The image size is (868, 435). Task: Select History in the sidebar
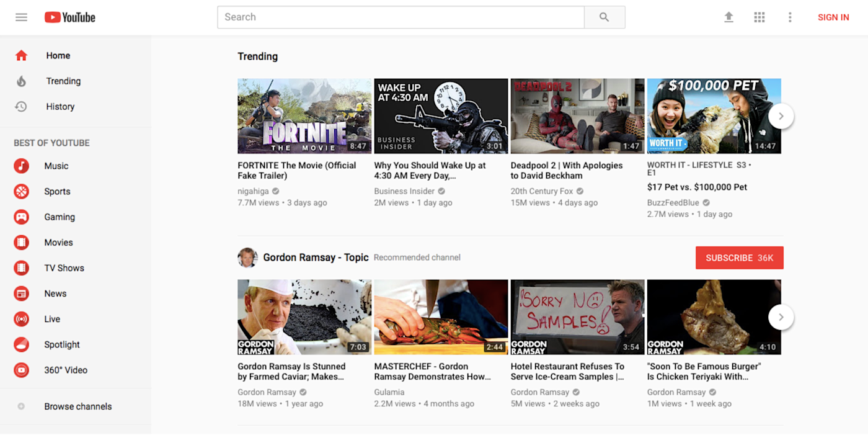pos(60,106)
